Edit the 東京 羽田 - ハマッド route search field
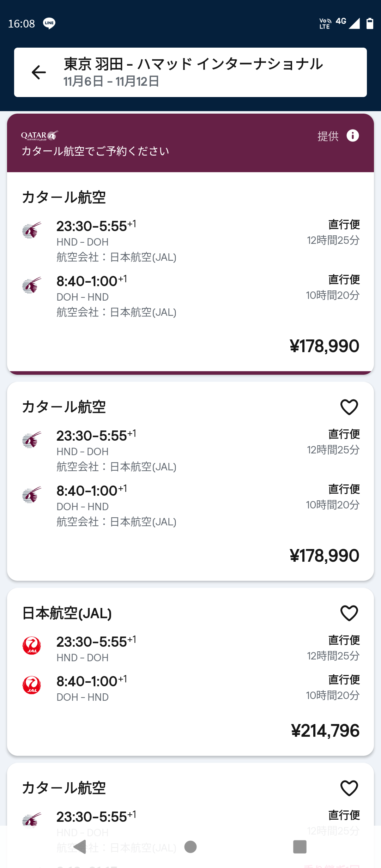 click(193, 64)
